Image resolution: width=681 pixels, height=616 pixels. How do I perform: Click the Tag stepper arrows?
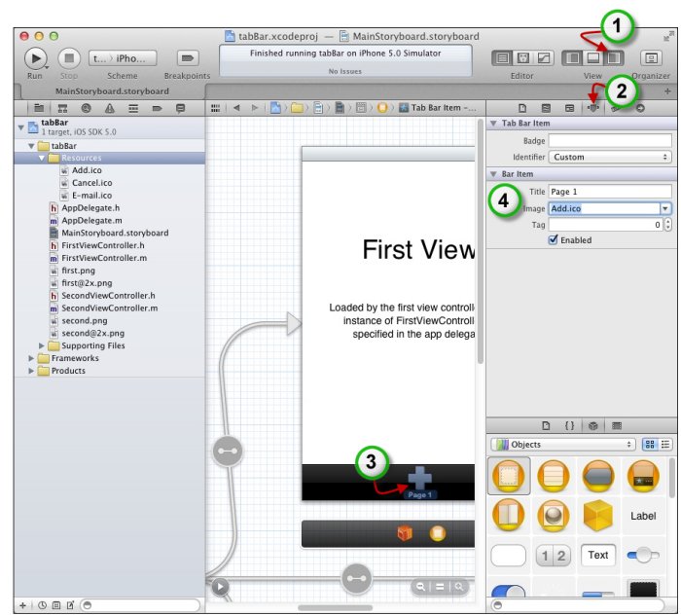(668, 225)
